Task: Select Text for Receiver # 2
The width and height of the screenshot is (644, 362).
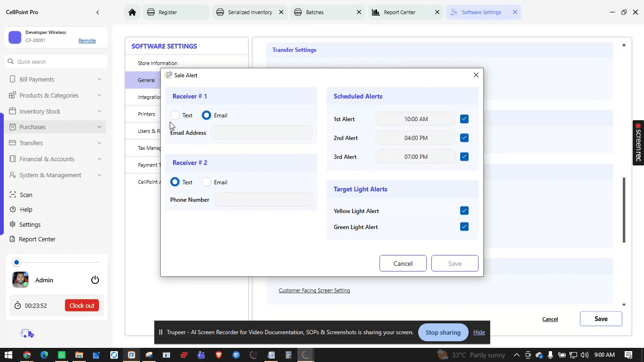Action: tap(175, 182)
